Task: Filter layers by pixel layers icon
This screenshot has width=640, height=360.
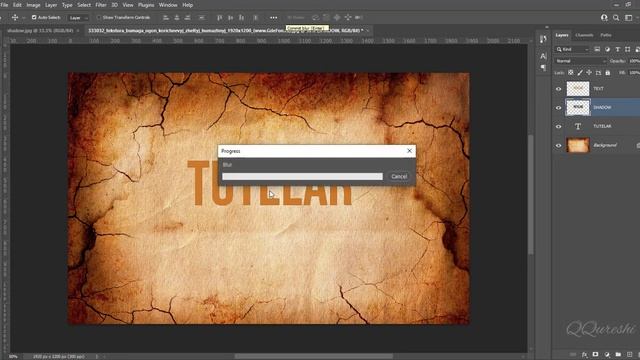Action: pyautogui.click(x=597, y=49)
